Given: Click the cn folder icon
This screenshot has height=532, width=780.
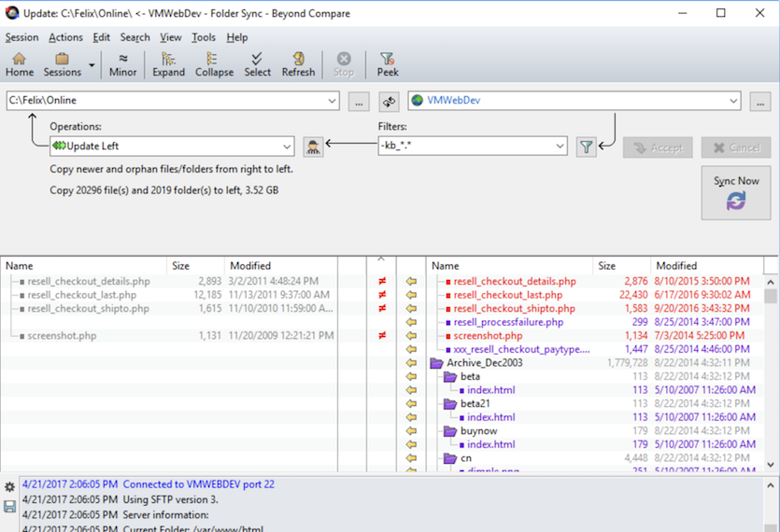Looking at the screenshot, I should (450, 458).
